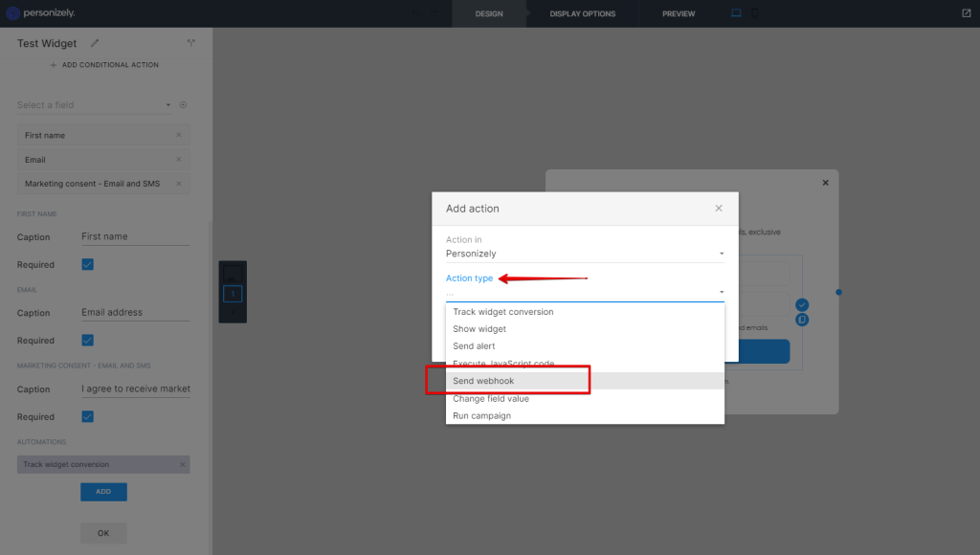This screenshot has height=555, width=980.
Task: Toggle Required checkbox for Marketing consent
Action: click(x=87, y=416)
